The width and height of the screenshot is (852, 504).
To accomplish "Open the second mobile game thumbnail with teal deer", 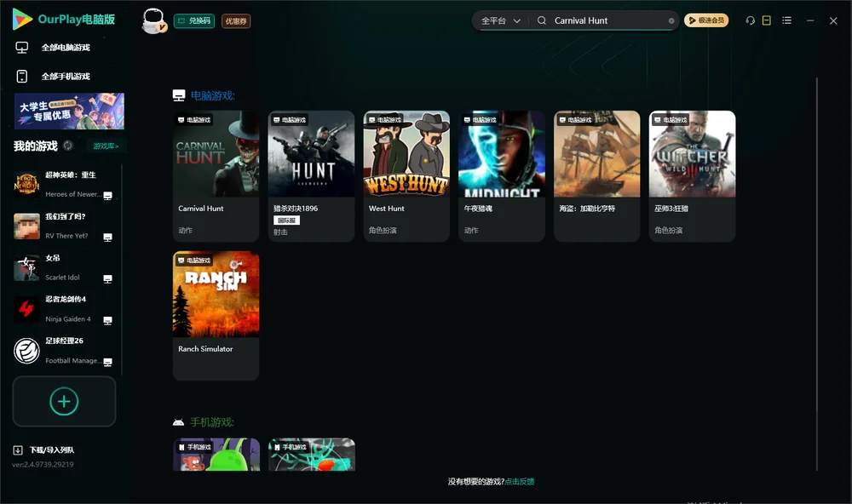I will pos(312,455).
